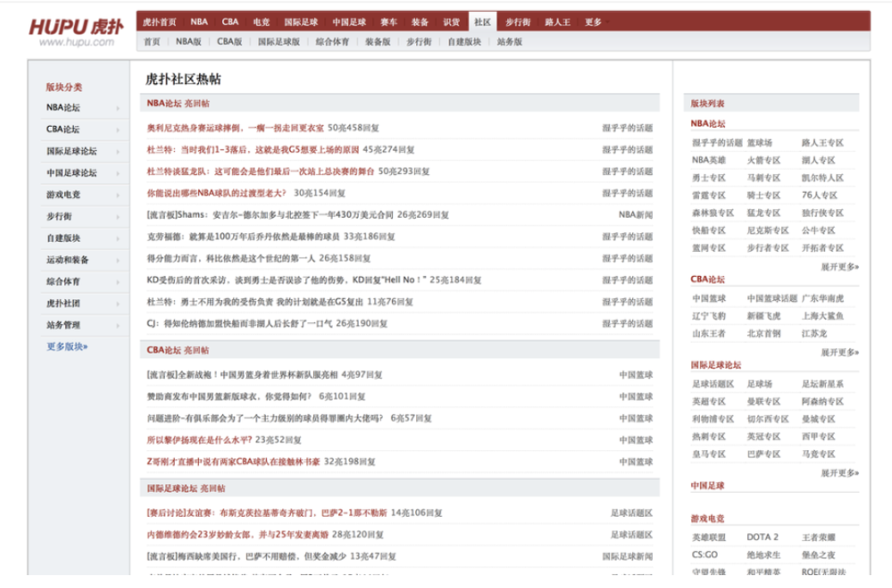Click the NBA新闻 tag beside the Shams post
Image resolution: width=892 pixels, height=588 pixels.
pyautogui.click(x=636, y=215)
